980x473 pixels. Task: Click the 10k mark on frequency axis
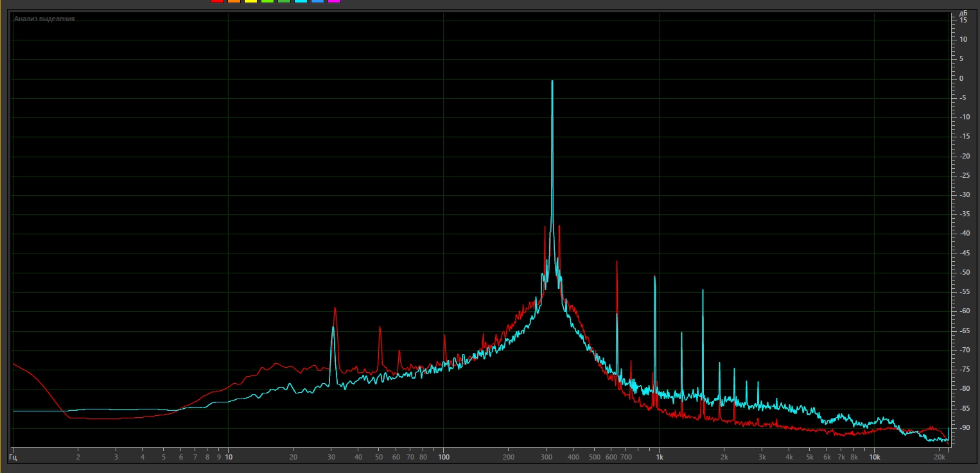pyautogui.click(x=874, y=458)
